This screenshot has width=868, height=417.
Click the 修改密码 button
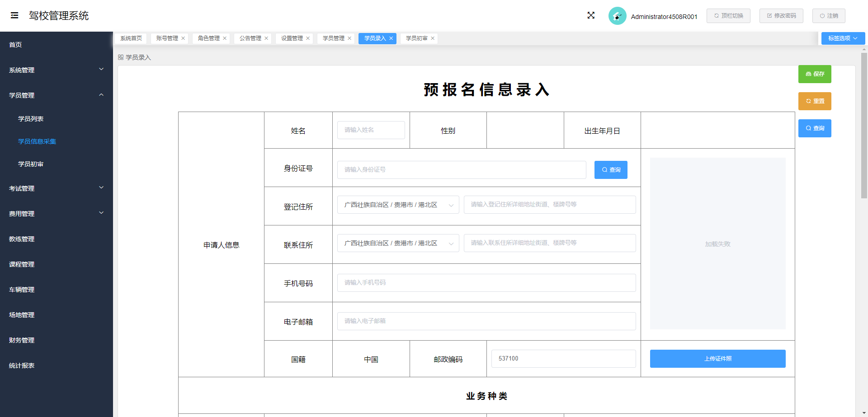pos(781,16)
